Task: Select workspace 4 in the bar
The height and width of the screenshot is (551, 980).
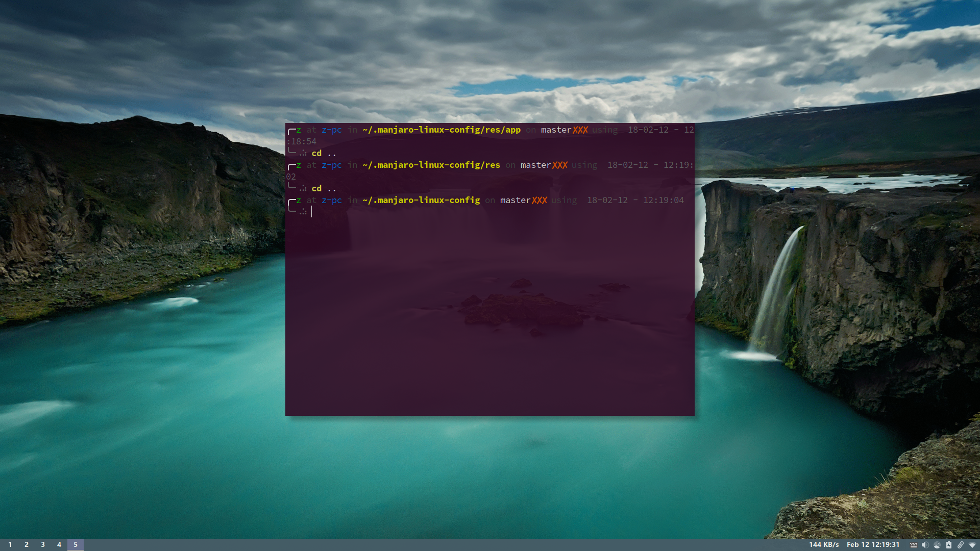Action: (x=59, y=544)
